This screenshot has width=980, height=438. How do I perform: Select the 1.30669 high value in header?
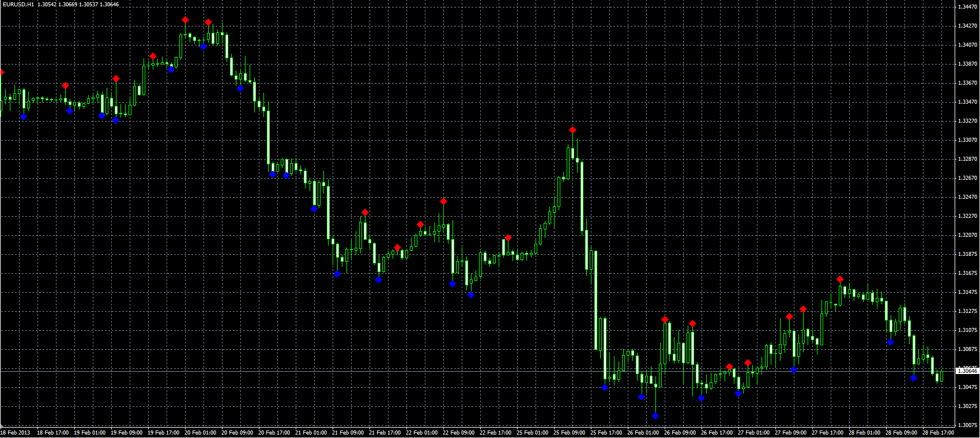pos(67,4)
